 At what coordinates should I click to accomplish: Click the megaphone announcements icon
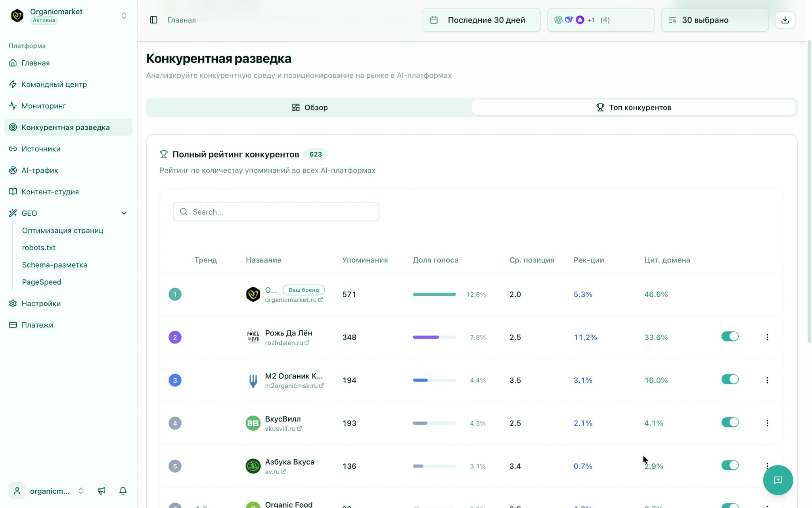pyautogui.click(x=101, y=491)
